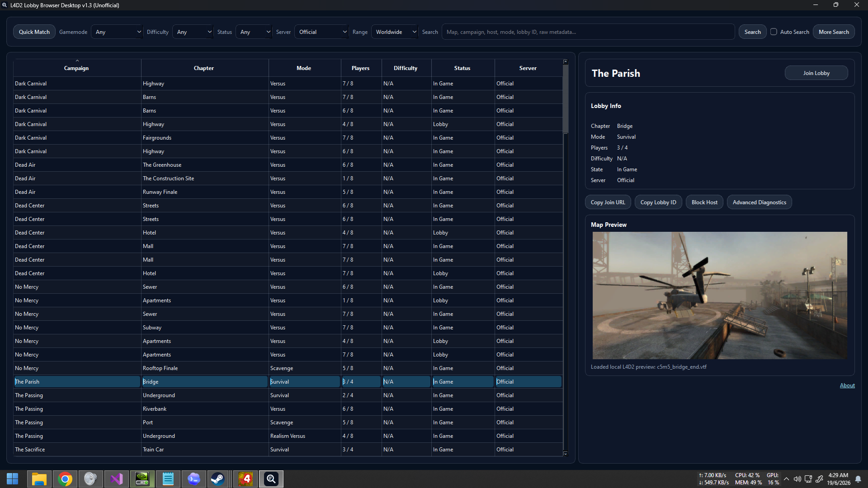
Task: Sort lobbies by Mode column
Action: click(304, 68)
